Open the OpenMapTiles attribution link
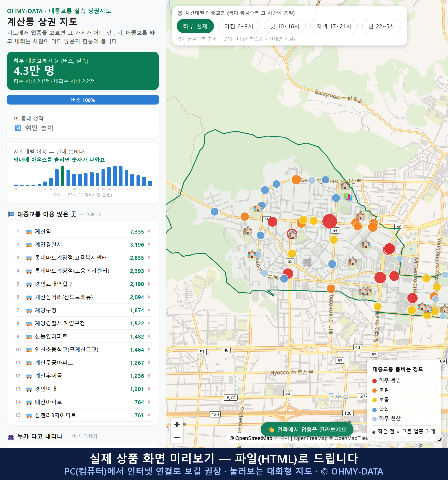The height and width of the screenshot is (480, 448). coord(349,438)
